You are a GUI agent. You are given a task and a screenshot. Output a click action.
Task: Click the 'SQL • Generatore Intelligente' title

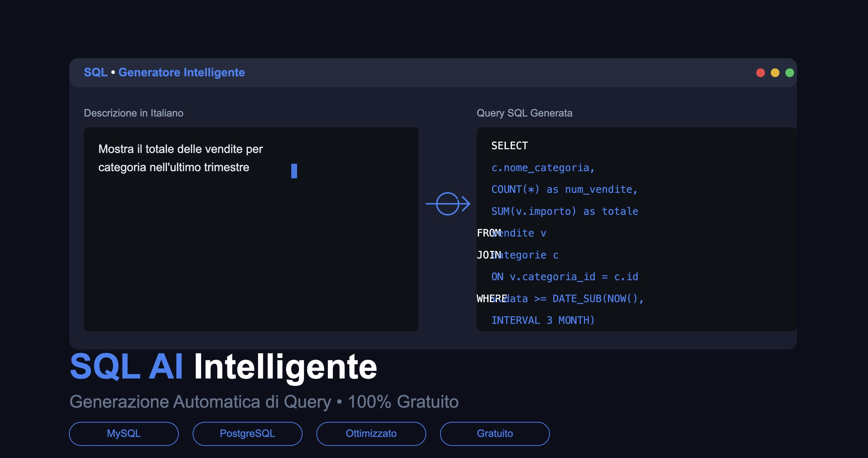(164, 73)
